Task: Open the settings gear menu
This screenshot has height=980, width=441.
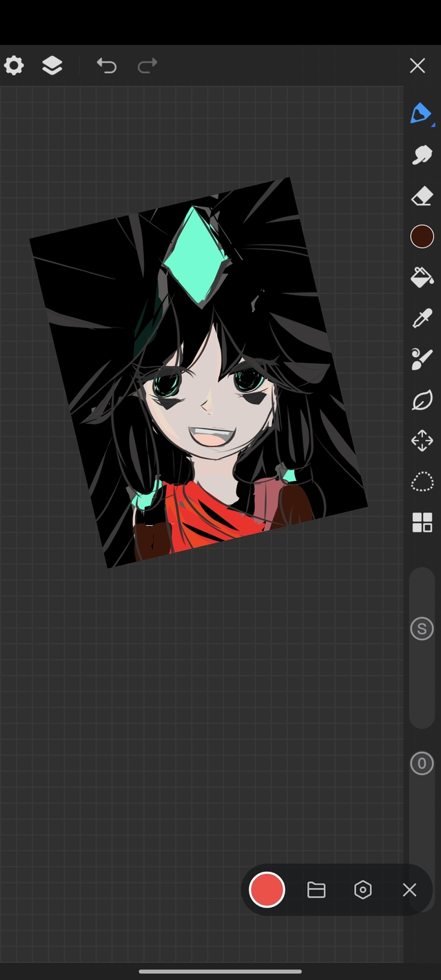Action: (x=14, y=65)
